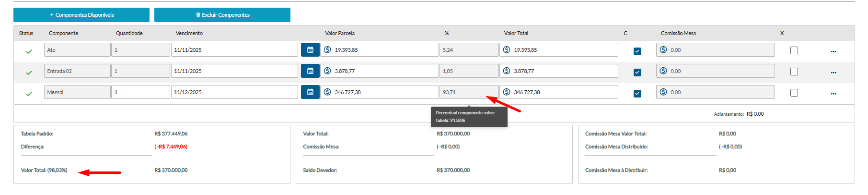Open calendar picker for Ato row
The image size is (868, 195).
(310, 50)
